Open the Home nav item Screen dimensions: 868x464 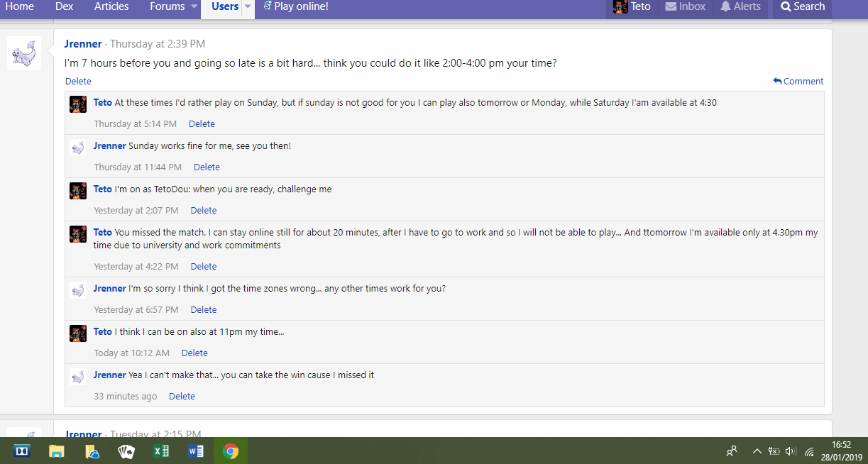click(x=20, y=6)
